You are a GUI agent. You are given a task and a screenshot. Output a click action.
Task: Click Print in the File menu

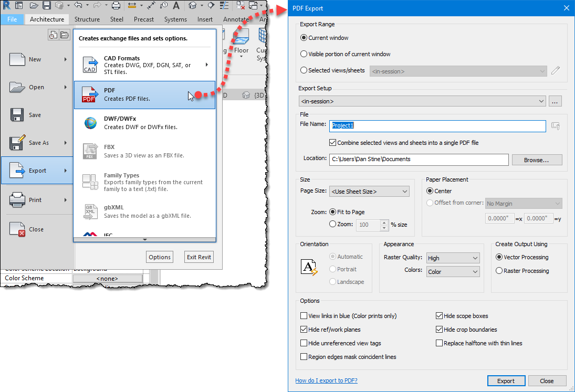[37, 200]
